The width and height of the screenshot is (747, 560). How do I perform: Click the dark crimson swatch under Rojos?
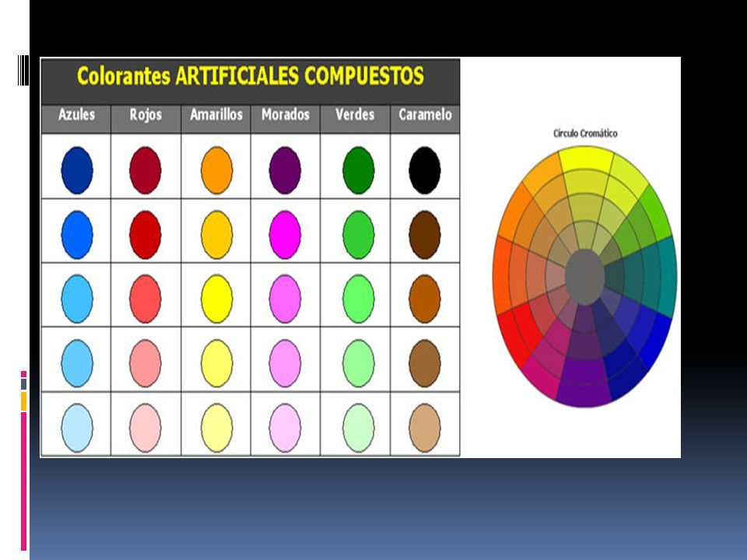pos(146,170)
